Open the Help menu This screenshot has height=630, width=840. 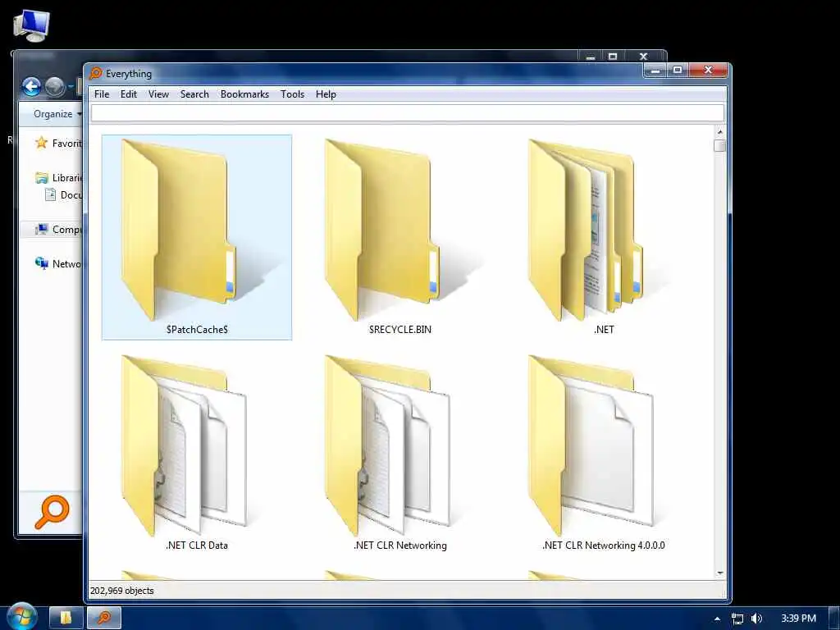(326, 94)
